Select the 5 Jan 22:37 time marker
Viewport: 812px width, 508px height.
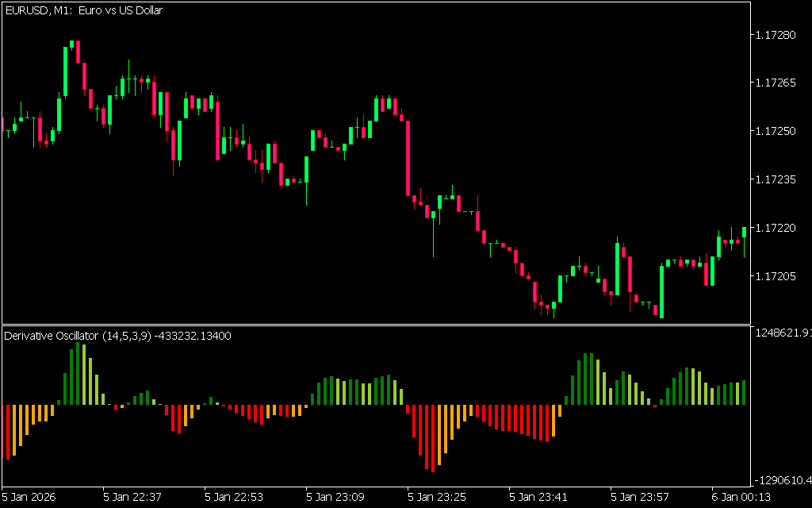[x=132, y=497]
